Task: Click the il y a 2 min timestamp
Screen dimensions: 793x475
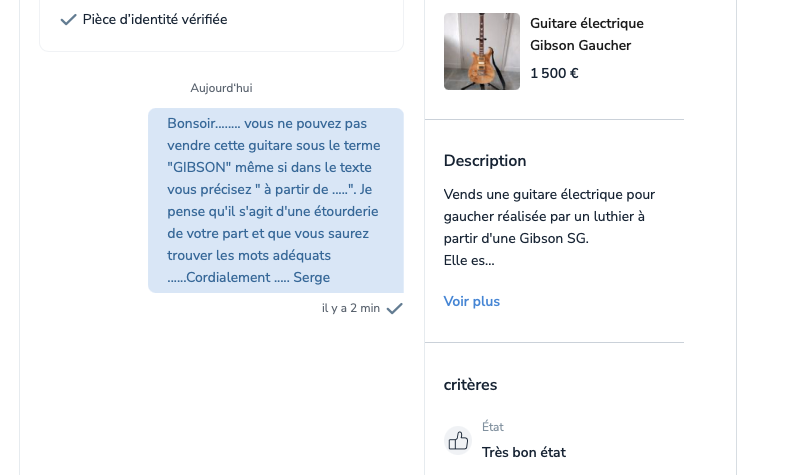Action: [350, 309]
